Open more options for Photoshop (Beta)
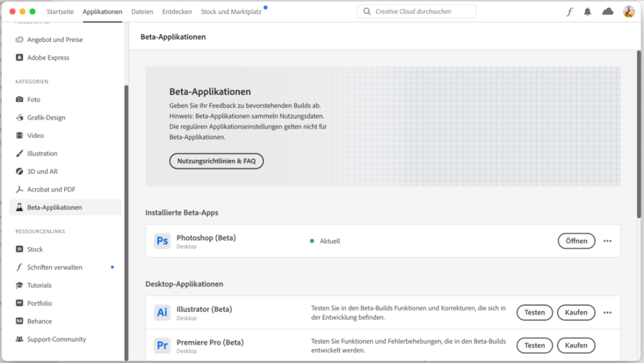 click(607, 241)
